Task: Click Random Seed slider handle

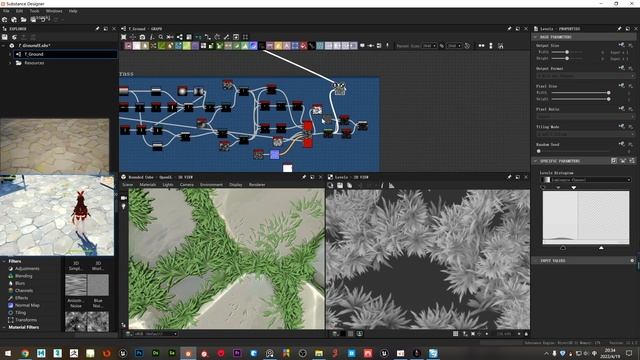Action: pyautogui.click(x=539, y=151)
